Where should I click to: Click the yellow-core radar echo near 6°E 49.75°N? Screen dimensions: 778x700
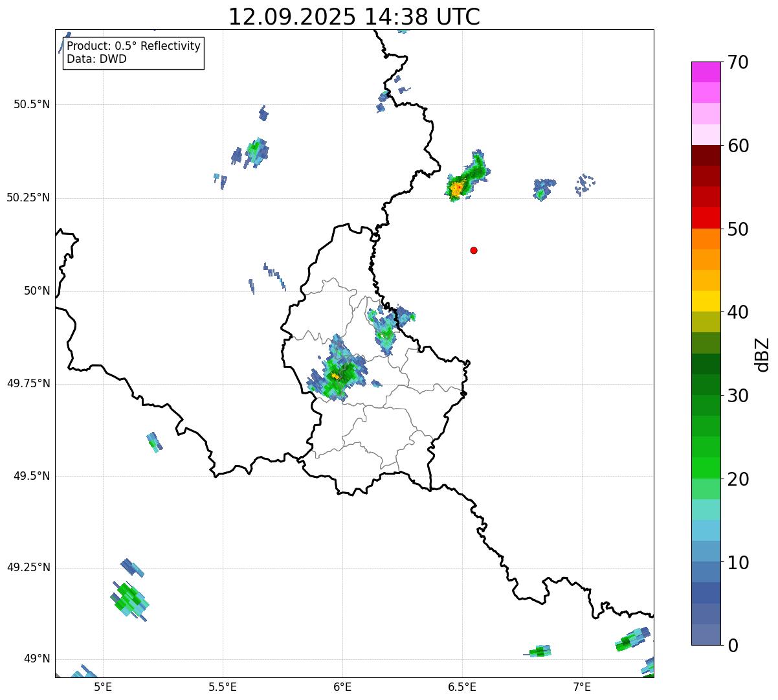pos(335,376)
